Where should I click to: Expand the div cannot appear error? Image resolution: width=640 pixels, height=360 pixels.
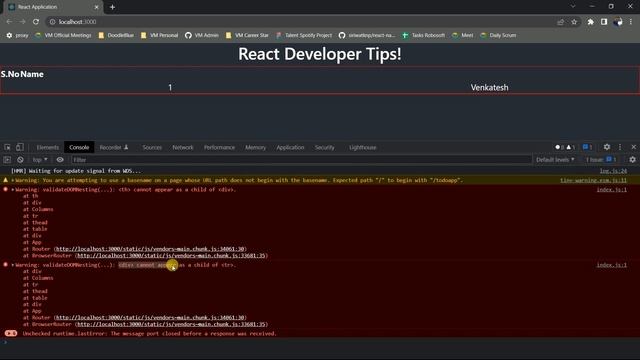13,265
